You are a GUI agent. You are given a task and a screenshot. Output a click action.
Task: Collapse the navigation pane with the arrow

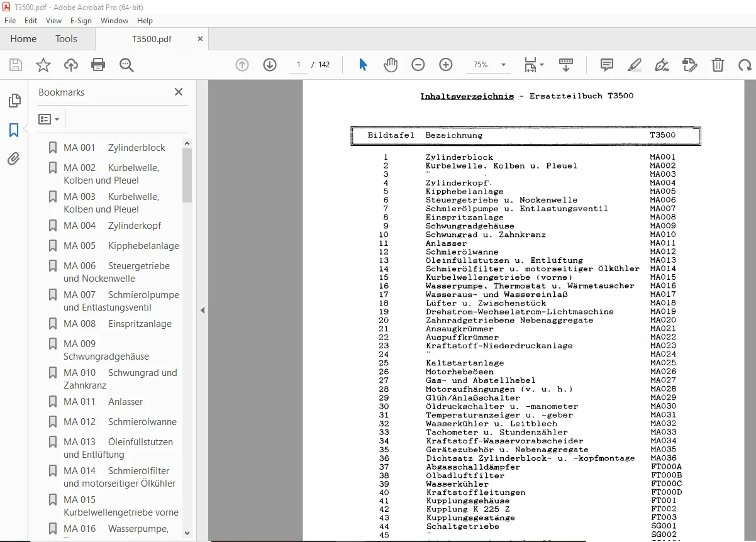pyautogui.click(x=203, y=310)
